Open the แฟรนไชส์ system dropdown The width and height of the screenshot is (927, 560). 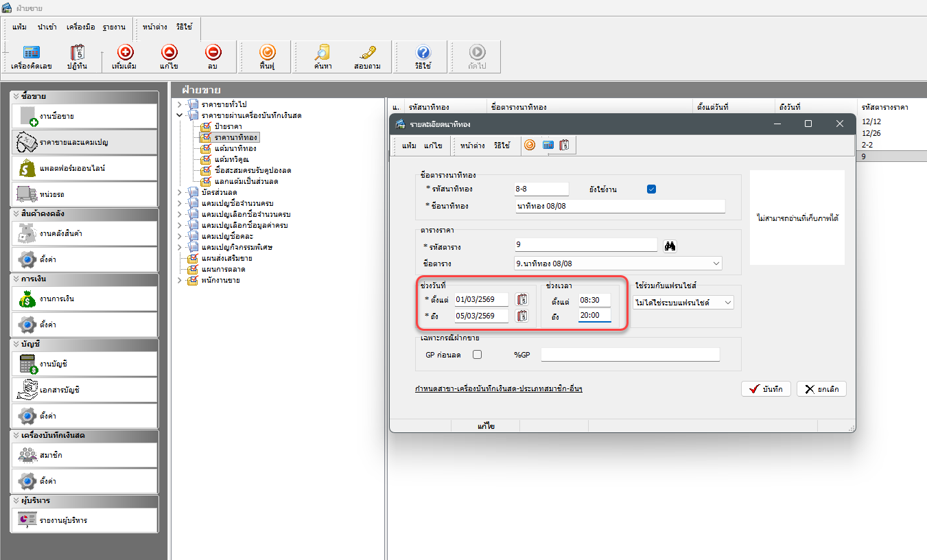pyautogui.click(x=728, y=303)
